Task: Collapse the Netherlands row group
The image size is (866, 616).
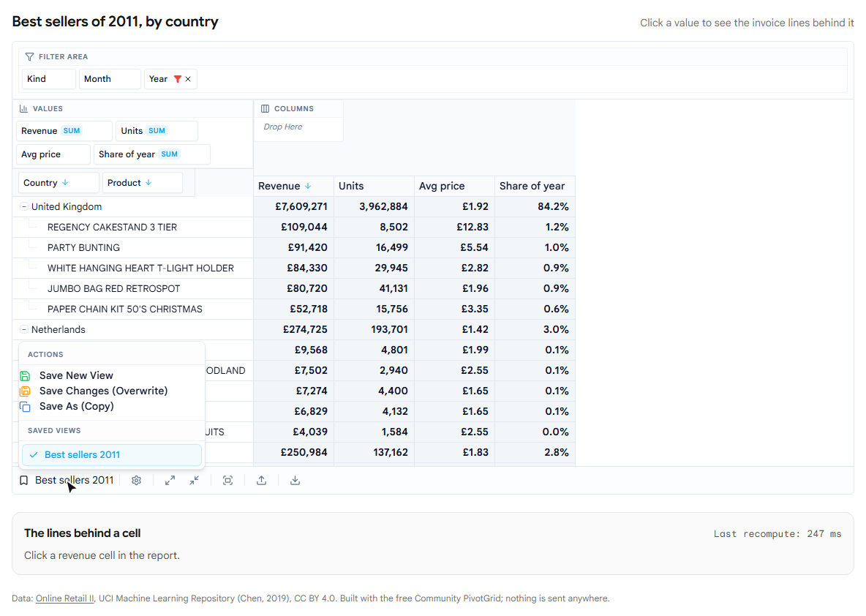Action: point(23,329)
